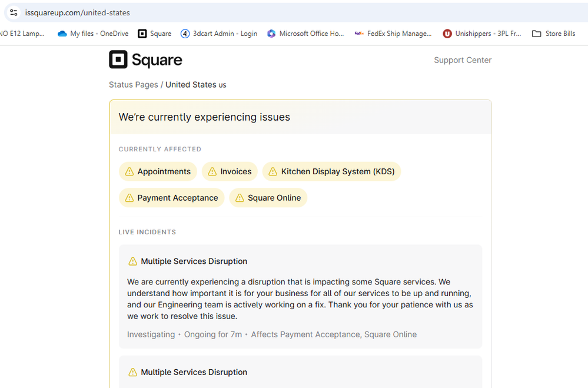Select the Appointments affected service chip

point(158,171)
